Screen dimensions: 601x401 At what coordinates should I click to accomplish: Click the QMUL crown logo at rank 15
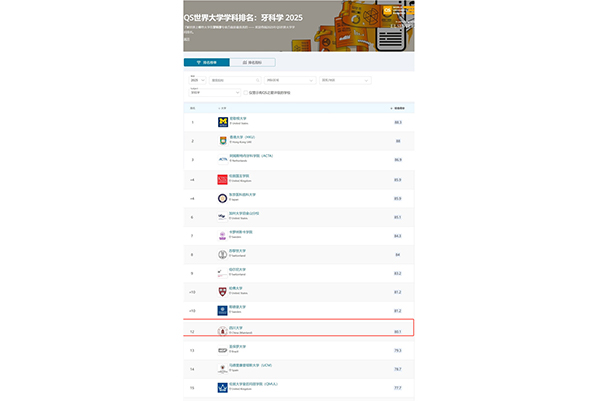tap(223, 386)
